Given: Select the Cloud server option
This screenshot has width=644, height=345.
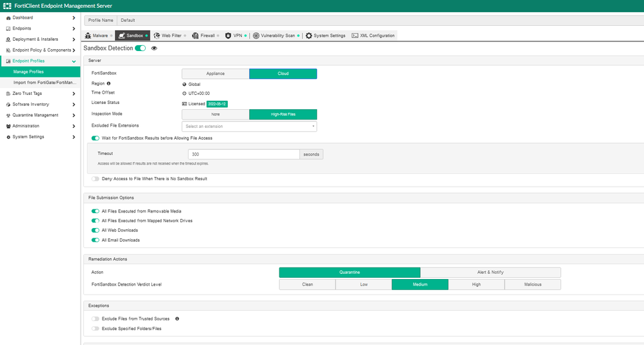Looking at the screenshot, I should coord(283,74).
